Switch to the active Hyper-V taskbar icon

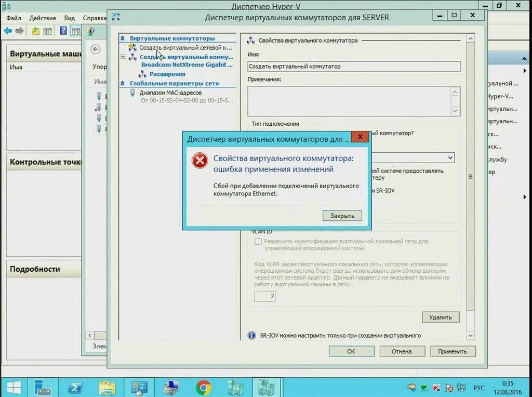tap(267, 387)
